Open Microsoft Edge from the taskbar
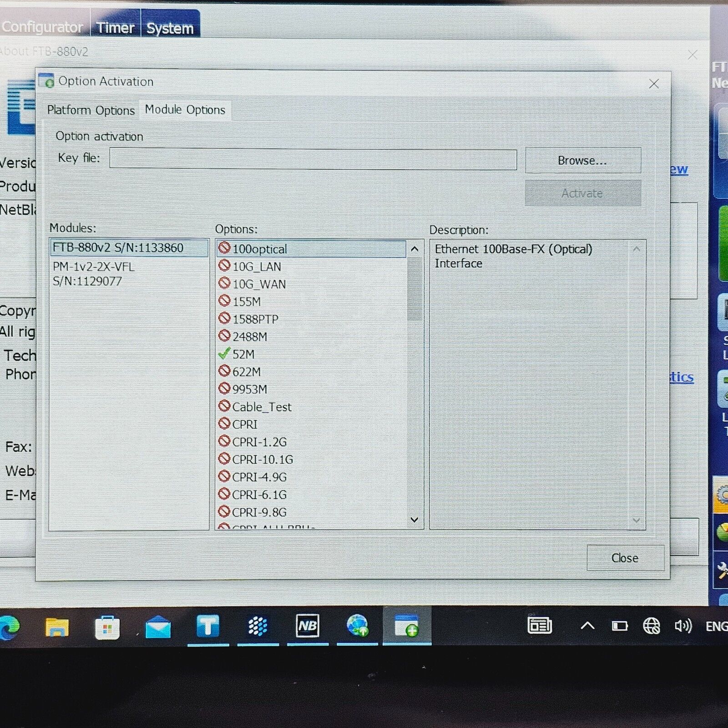Image resolution: width=728 pixels, height=728 pixels. click(x=9, y=628)
